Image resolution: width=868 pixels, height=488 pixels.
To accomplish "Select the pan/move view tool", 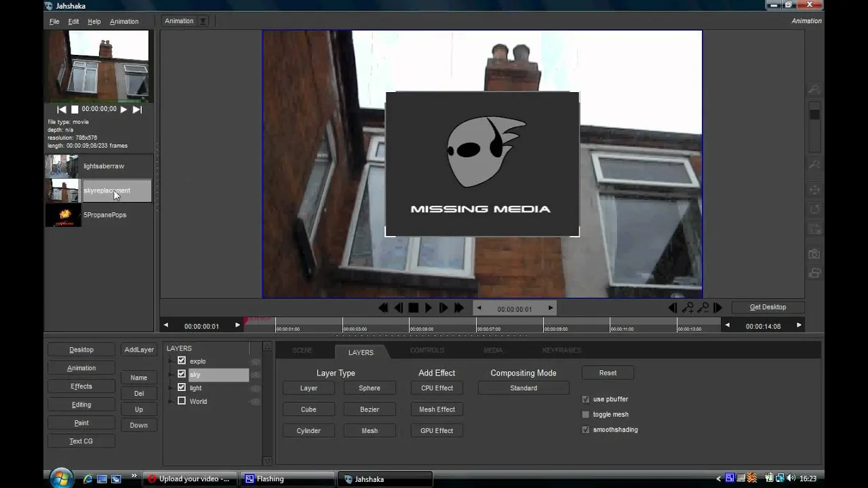I will coord(814,190).
